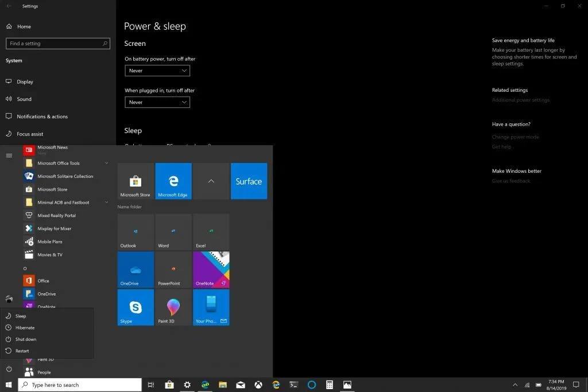Toggle the Start menu hamburger button
This screenshot has height=392, width=588.
tap(9, 156)
